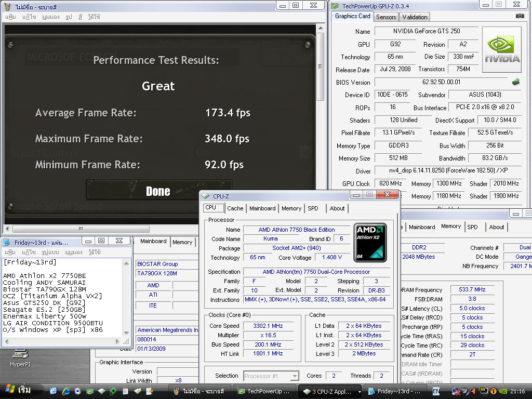Click Paint window title bar icon
The height and width of the screenshot is (399, 532).
7,6
